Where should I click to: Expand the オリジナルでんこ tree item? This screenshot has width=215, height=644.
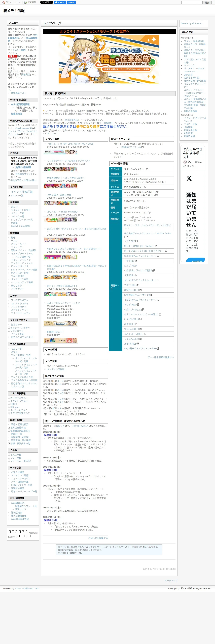click(x=9, y=398)
